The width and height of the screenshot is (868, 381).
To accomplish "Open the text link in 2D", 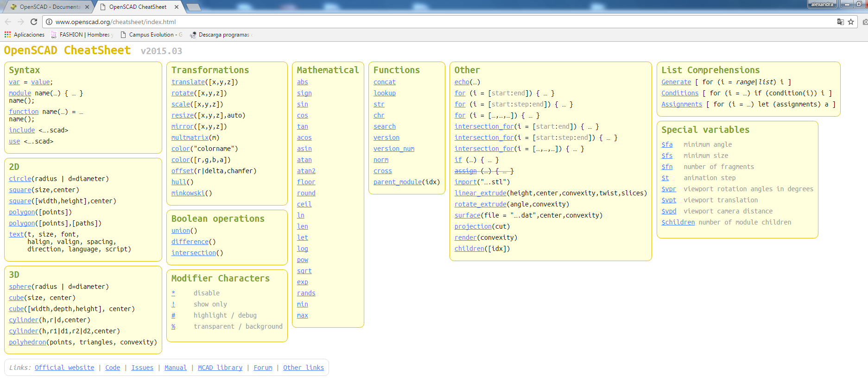I will pyautogui.click(x=16, y=234).
